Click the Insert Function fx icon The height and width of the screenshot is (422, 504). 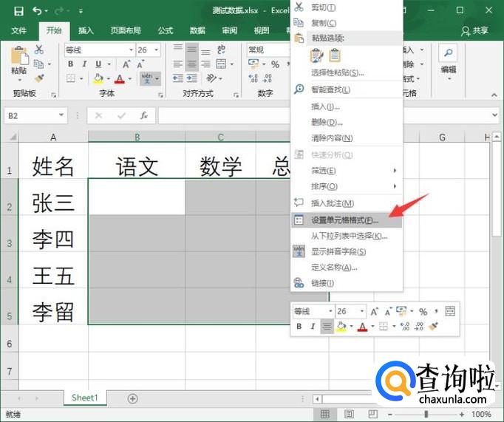pyautogui.click(x=144, y=116)
